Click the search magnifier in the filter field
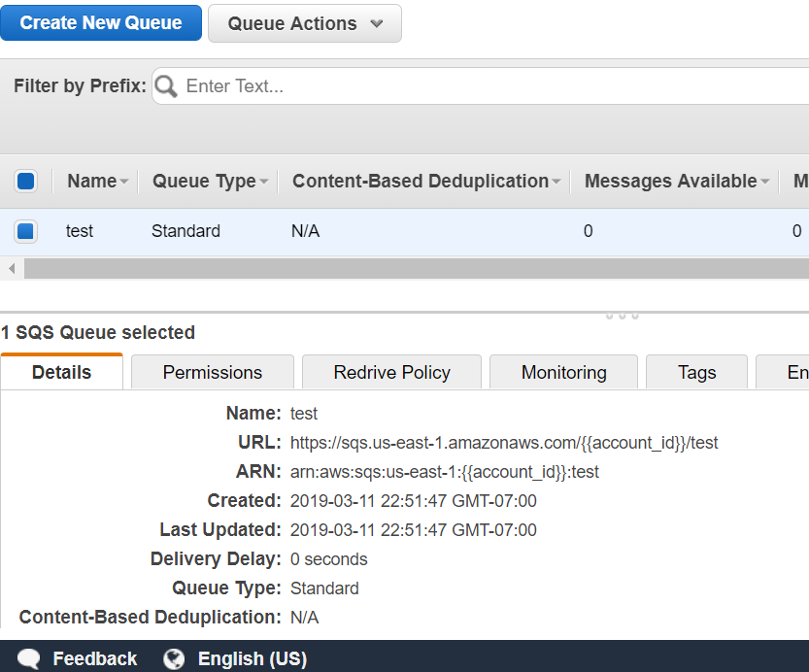The image size is (809, 672). pos(166,86)
